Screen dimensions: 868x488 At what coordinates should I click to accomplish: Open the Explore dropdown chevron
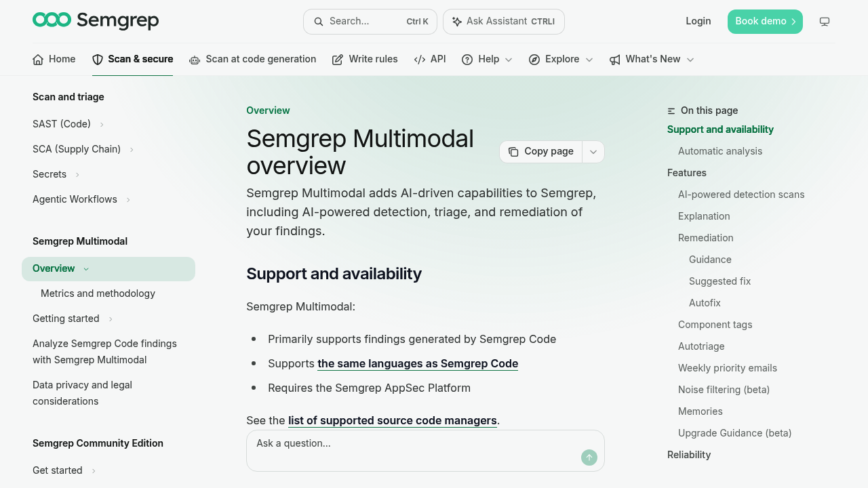589,60
